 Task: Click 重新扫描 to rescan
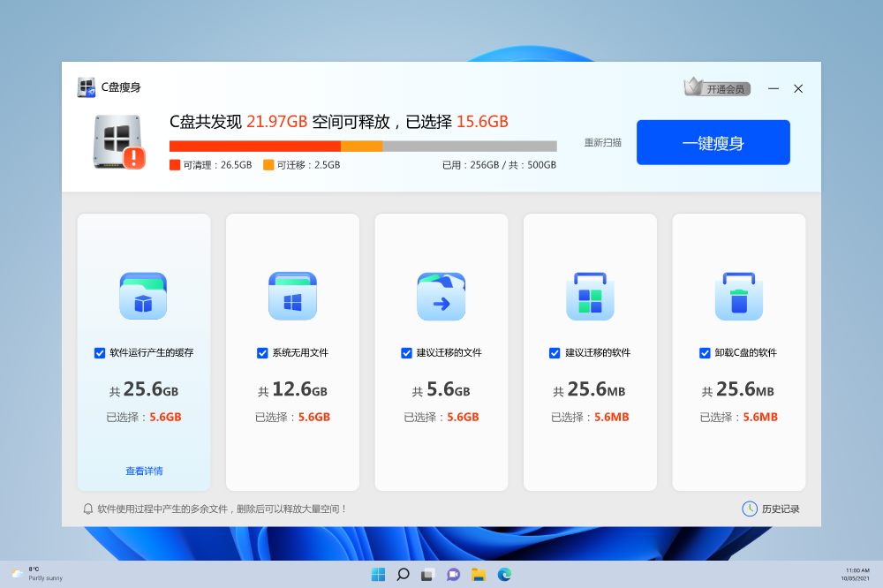click(602, 142)
